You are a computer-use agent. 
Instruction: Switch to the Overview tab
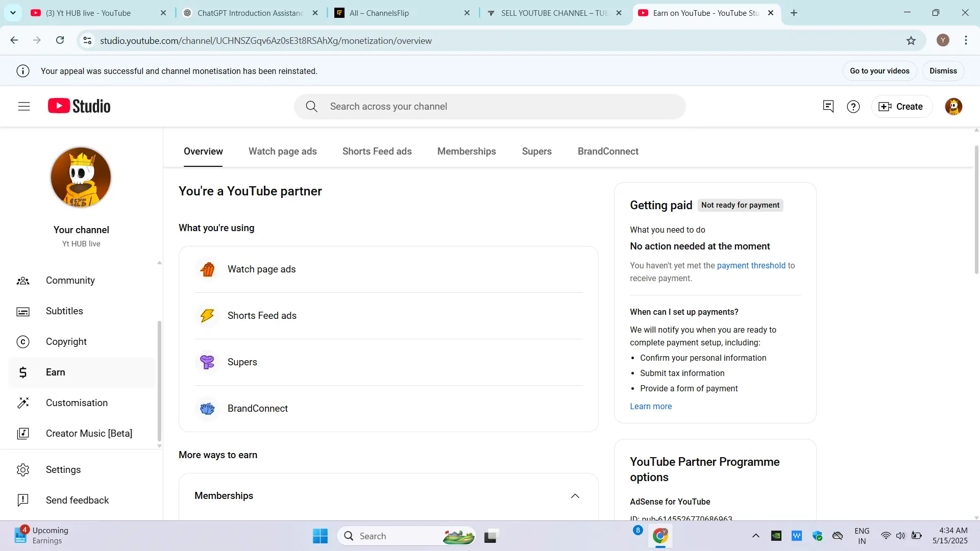coord(203,152)
